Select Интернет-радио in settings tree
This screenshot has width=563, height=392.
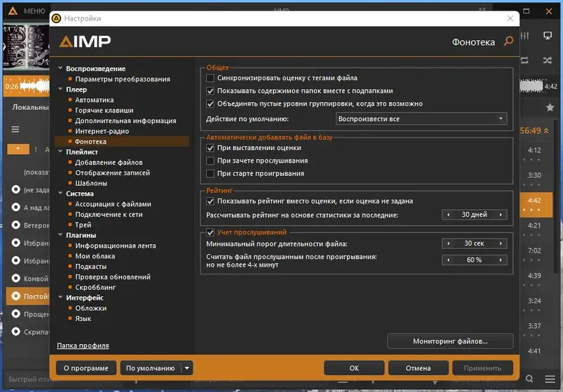pyautogui.click(x=102, y=131)
